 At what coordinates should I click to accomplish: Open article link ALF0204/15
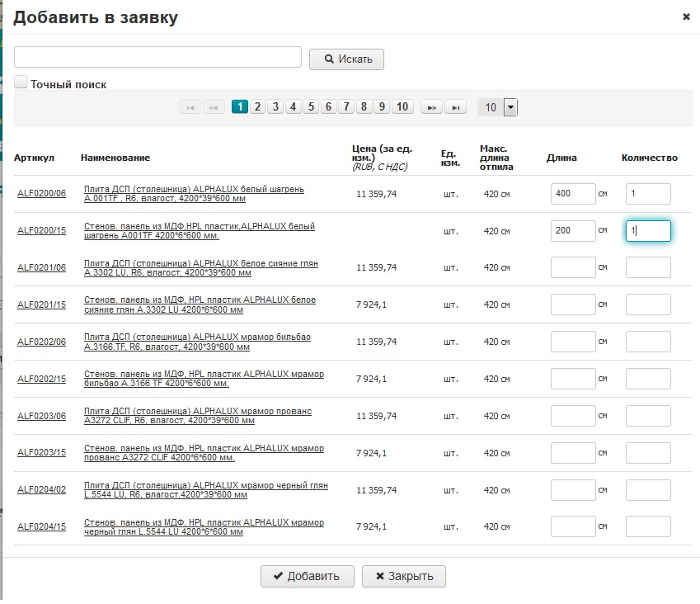click(x=41, y=527)
